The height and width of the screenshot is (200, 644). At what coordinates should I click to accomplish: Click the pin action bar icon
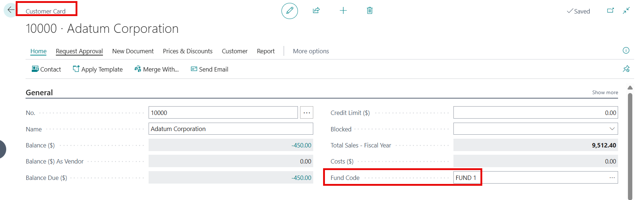[626, 69]
